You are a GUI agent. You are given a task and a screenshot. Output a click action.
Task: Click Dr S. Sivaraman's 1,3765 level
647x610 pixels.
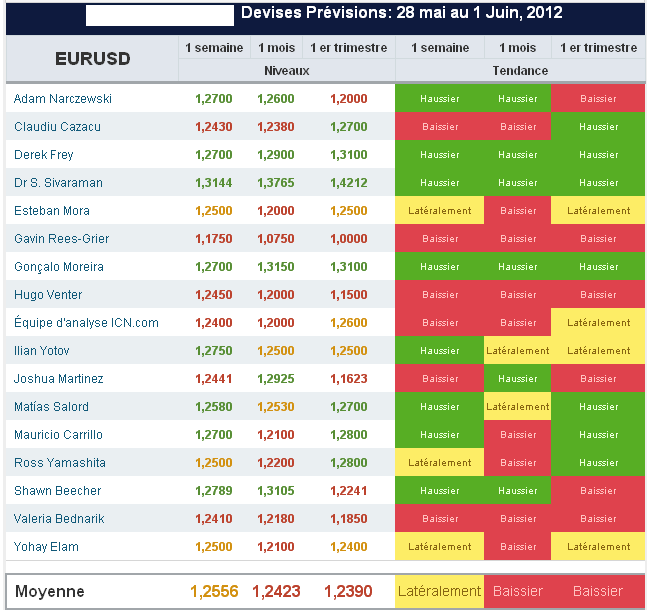tap(276, 183)
